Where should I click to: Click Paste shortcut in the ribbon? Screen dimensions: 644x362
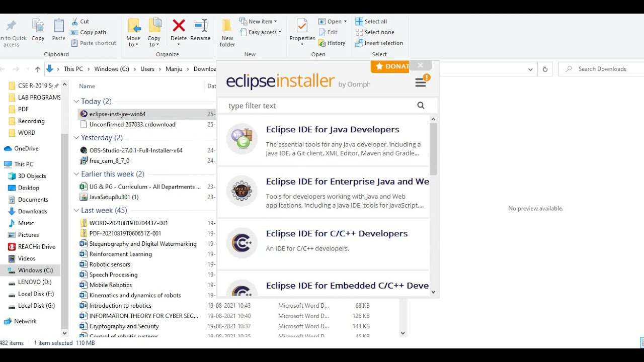[94, 43]
